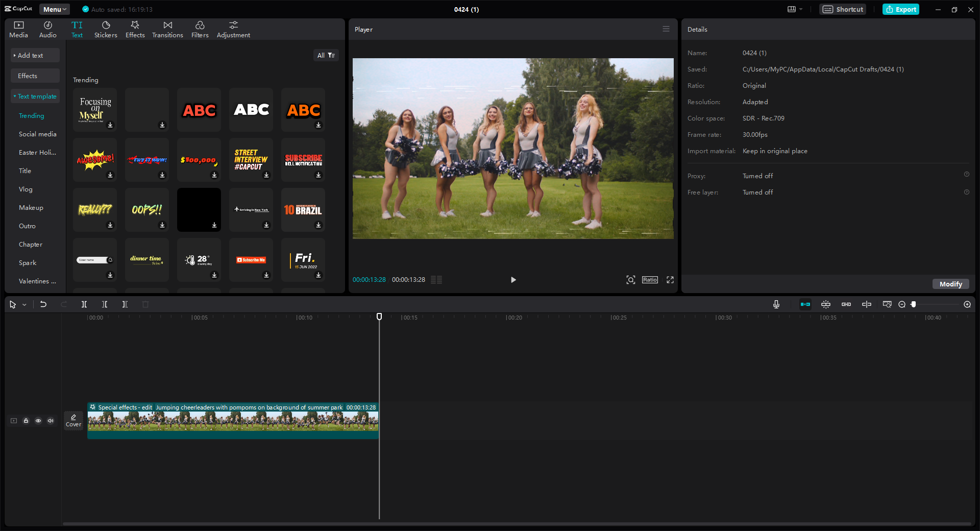Lock the cheerleaders video track

(26, 421)
